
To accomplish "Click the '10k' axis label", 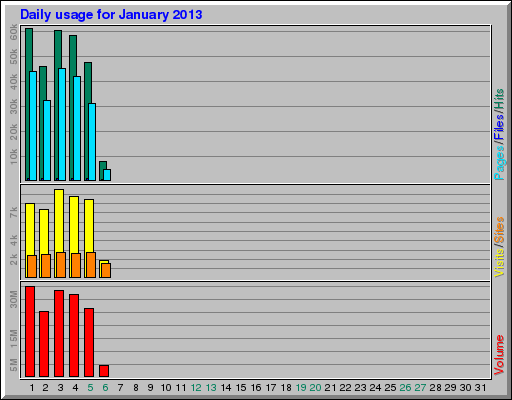I will pyautogui.click(x=13, y=157).
